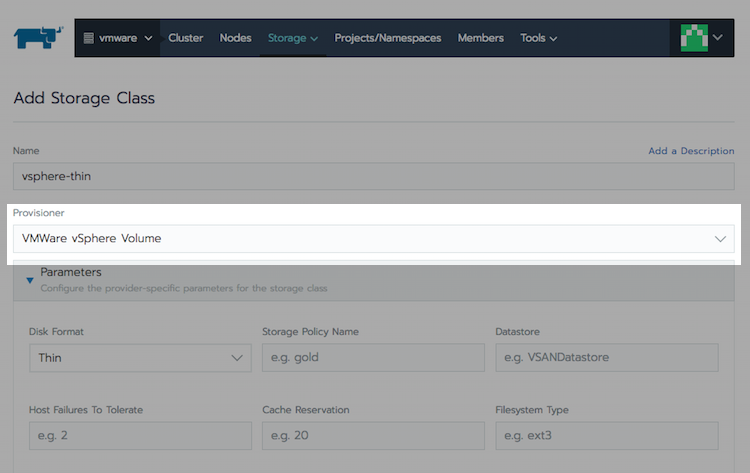The width and height of the screenshot is (750, 473).
Task: Click the Rancher cow logo
Action: point(38,38)
